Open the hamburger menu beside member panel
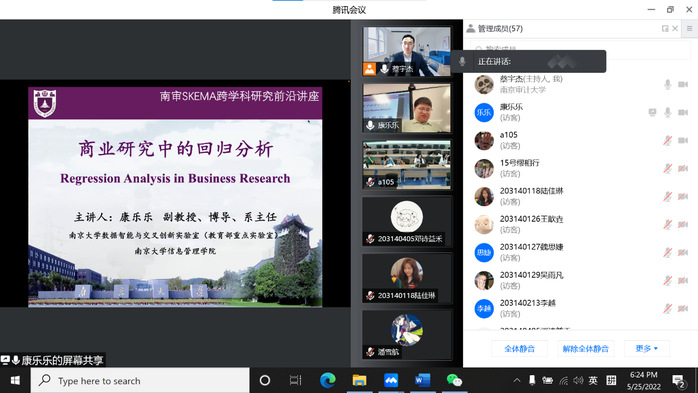This screenshot has width=698, height=393. (x=690, y=28)
